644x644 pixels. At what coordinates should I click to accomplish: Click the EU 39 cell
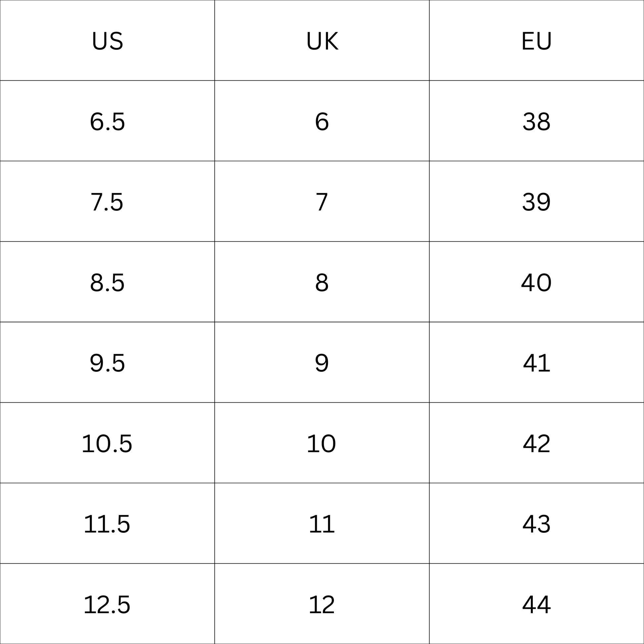pyautogui.click(x=537, y=202)
